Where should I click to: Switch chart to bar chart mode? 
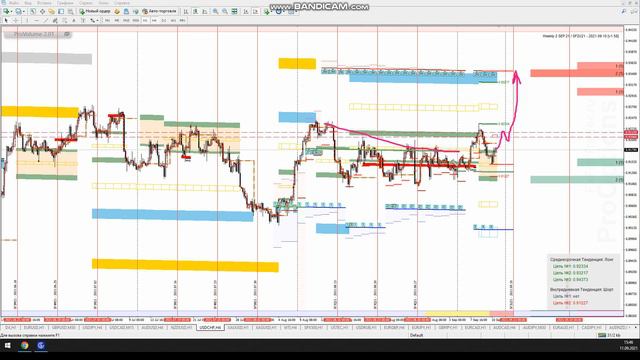(186, 11)
